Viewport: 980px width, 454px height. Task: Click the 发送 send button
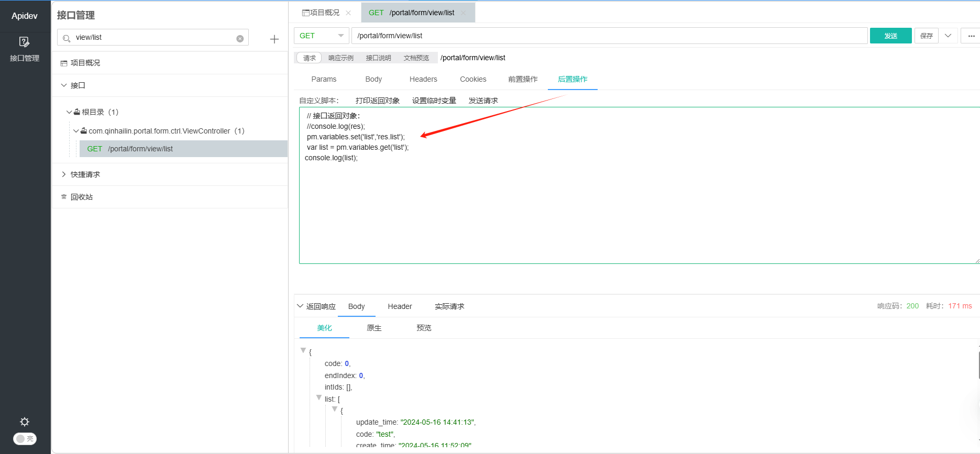(891, 36)
